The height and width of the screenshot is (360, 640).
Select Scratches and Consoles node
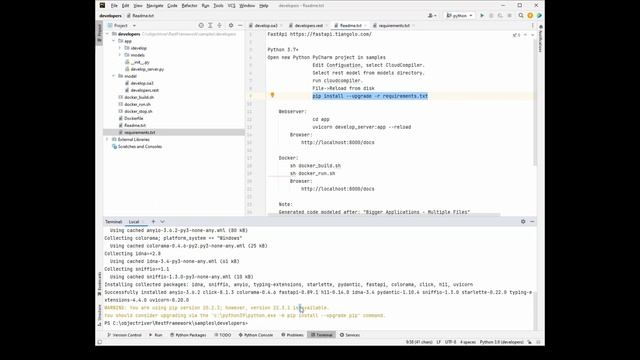(x=140, y=146)
